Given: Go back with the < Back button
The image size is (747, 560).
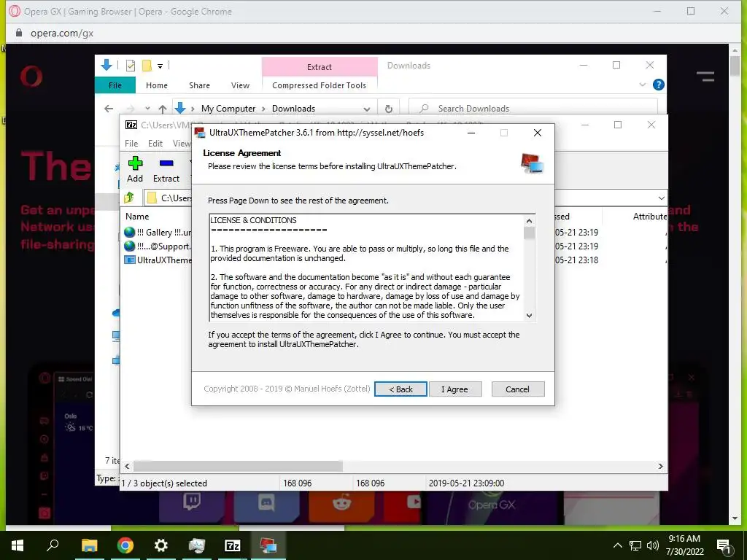Looking at the screenshot, I should point(400,389).
